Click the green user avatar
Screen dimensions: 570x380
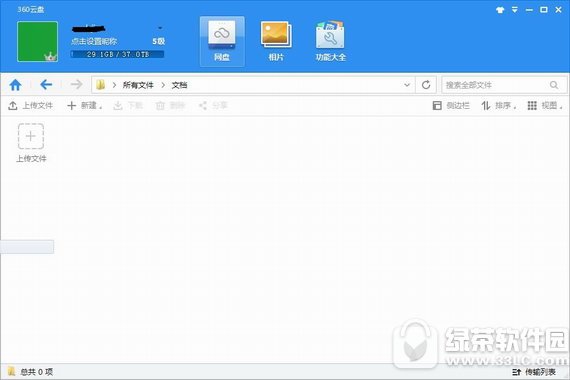pos(37,41)
